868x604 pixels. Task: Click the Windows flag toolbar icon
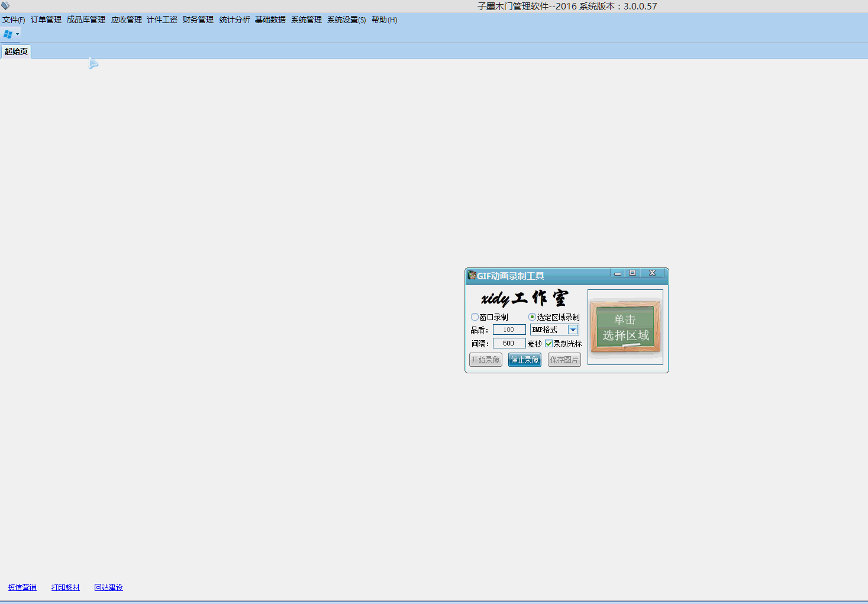pyautogui.click(x=8, y=34)
